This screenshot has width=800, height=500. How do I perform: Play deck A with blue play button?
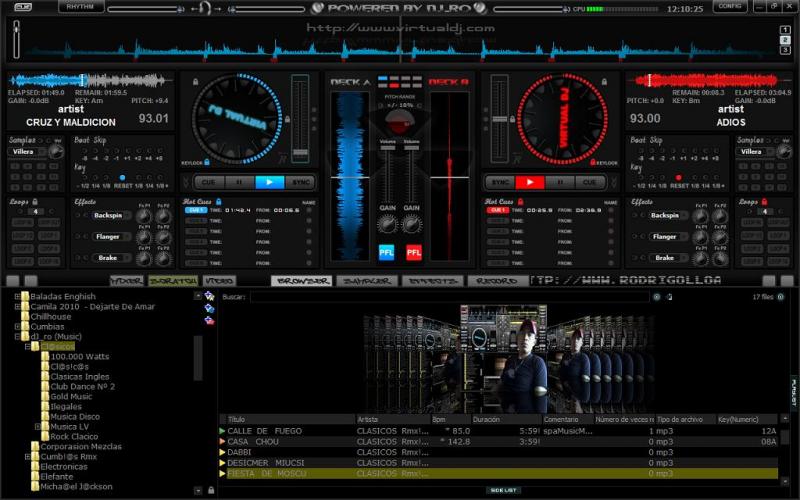[269, 182]
